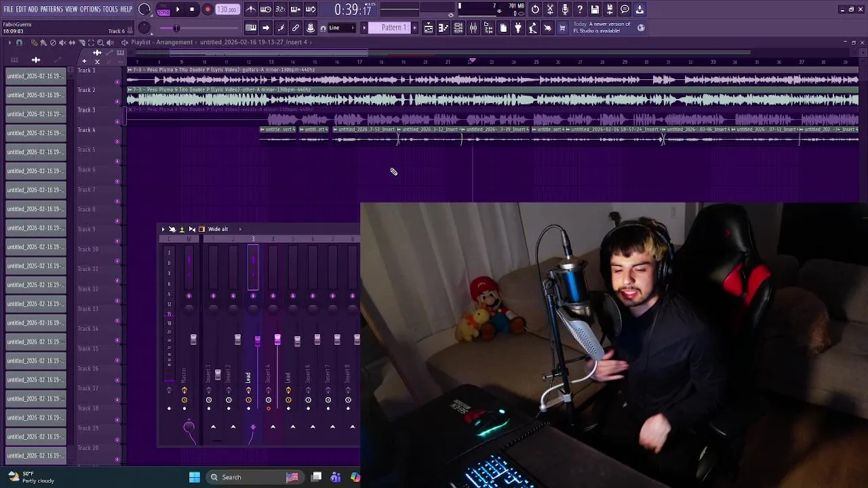This screenshot has width=868, height=488.
Task: Click the undo history circular arrow icon
Action: (535, 9)
